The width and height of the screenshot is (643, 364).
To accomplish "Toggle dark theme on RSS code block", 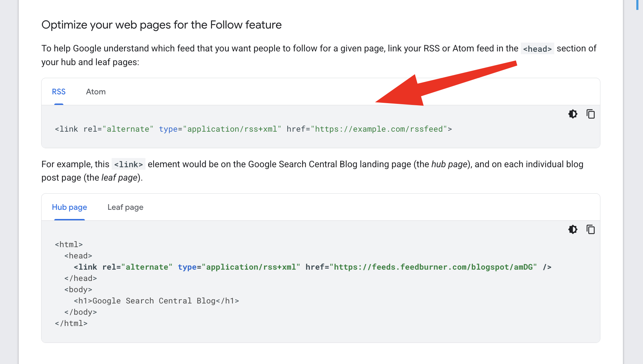I will pos(573,114).
